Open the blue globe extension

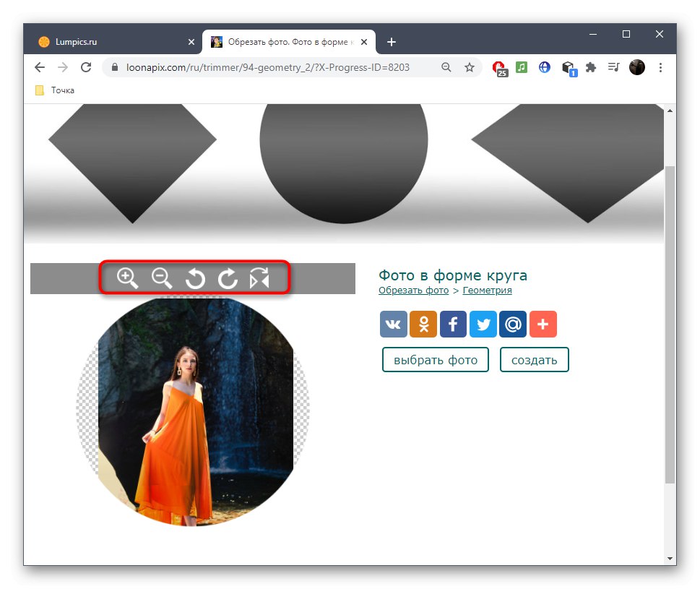[x=545, y=67]
